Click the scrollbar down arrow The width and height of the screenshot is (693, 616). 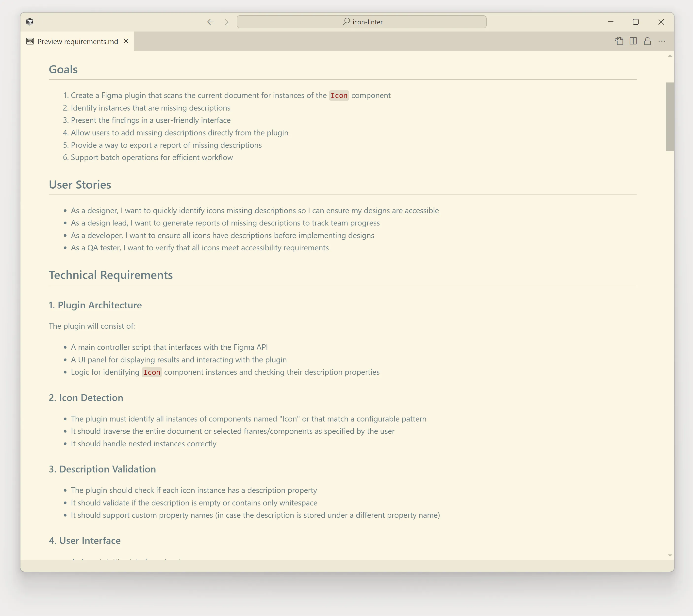670,555
